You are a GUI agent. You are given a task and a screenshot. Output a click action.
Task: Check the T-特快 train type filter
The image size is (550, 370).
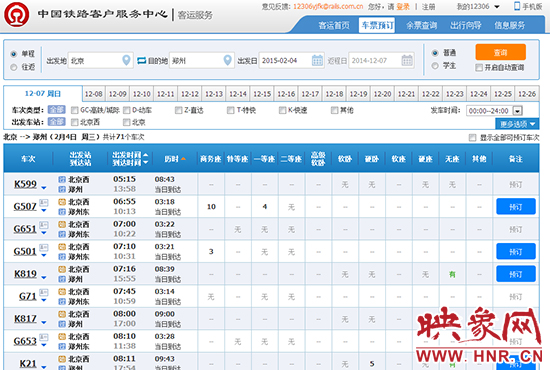(x=230, y=110)
